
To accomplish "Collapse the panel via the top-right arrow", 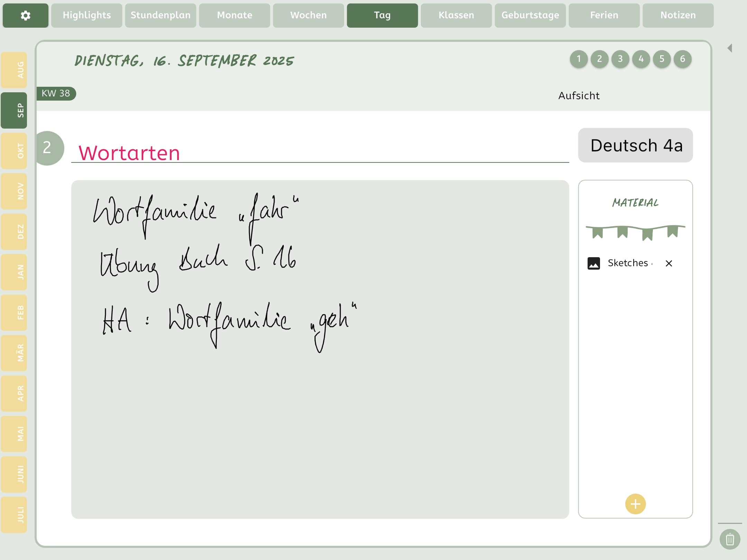I will pyautogui.click(x=730, y=47).
